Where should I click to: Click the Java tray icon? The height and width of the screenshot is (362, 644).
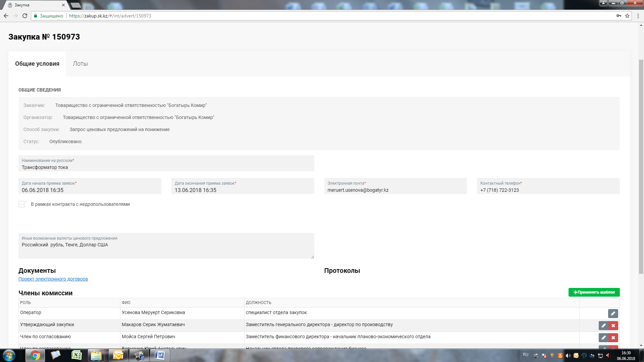point(560,356)
